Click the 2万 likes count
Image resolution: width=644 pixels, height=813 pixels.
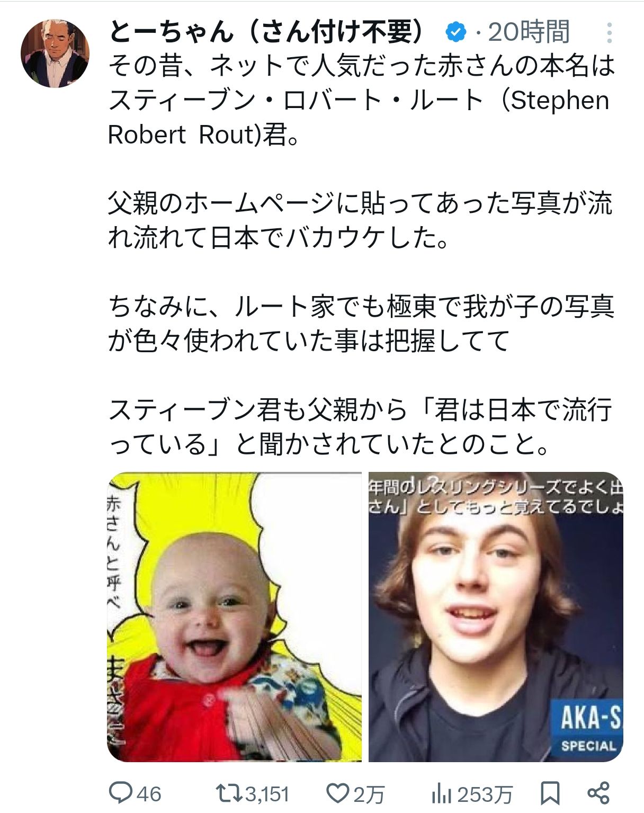[369, 794]
